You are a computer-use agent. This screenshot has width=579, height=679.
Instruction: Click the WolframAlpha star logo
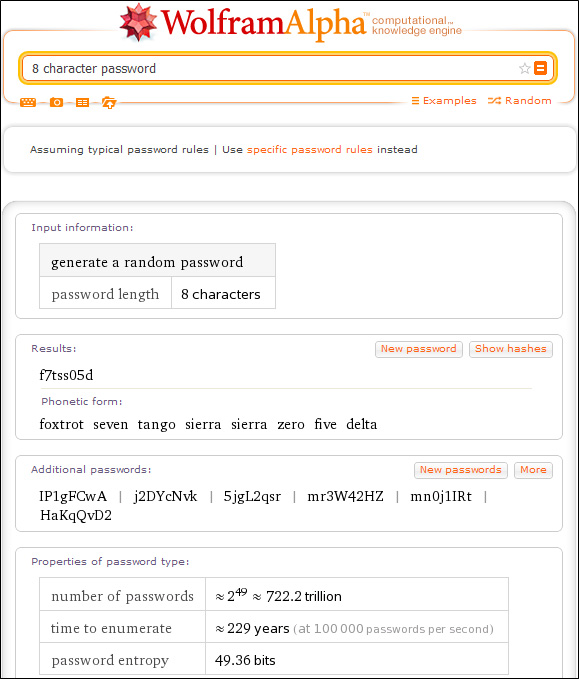click(x=138, y=22)
